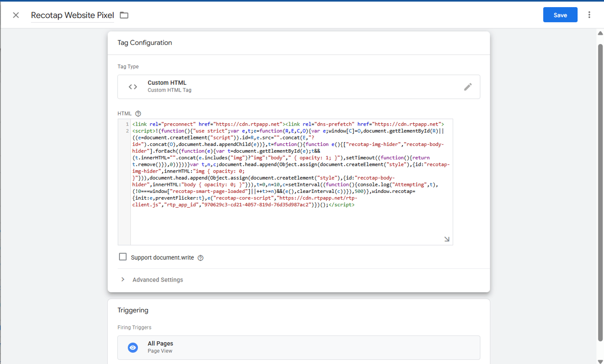Click the Tag Type label
604x364 pixels.
coord(128,67)
